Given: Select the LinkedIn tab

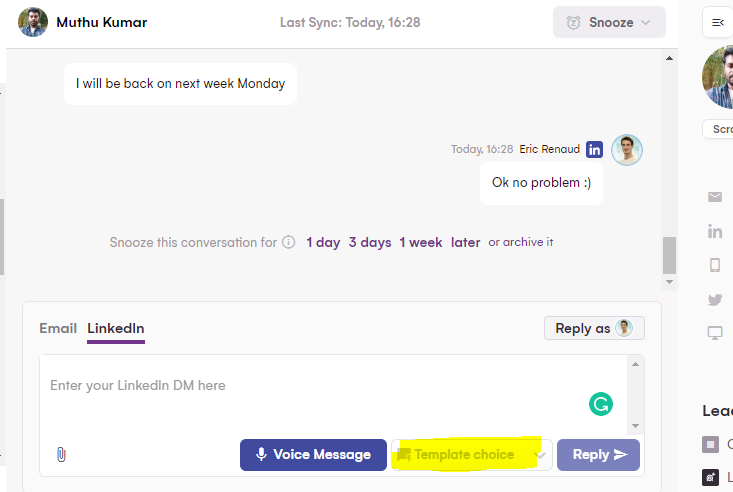Looking at the screenshot, I should pyautogui.click(x=116, y=328).
